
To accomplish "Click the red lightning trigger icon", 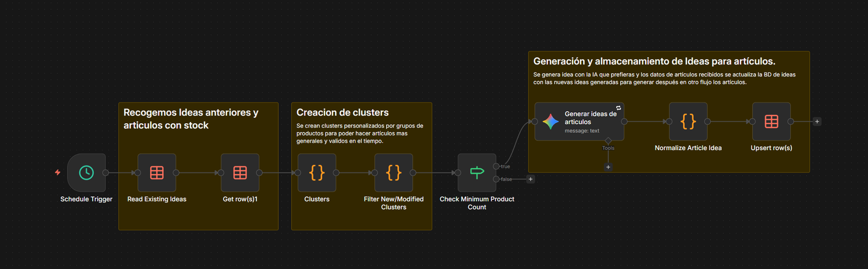I will (58, 172).
